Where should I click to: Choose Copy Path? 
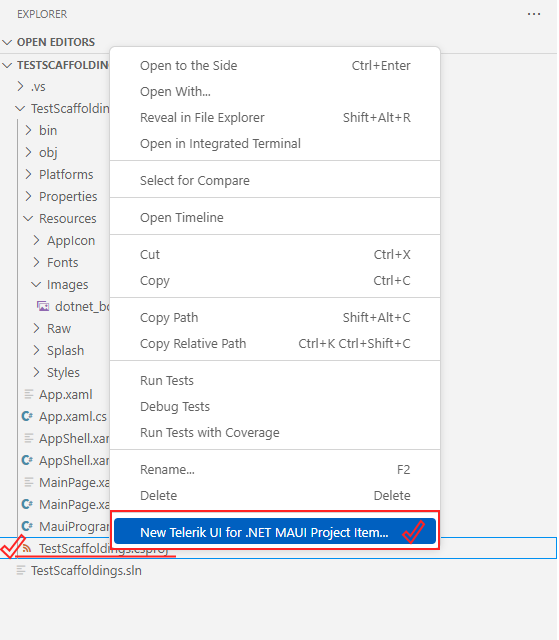tap(275, 318)
